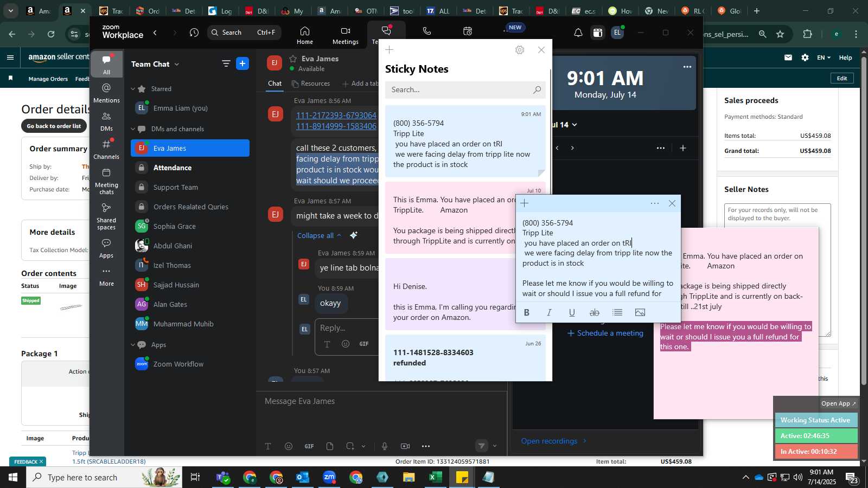
Task: Open More options in Zoom sidebar
Action: click(x=106, y=277)
